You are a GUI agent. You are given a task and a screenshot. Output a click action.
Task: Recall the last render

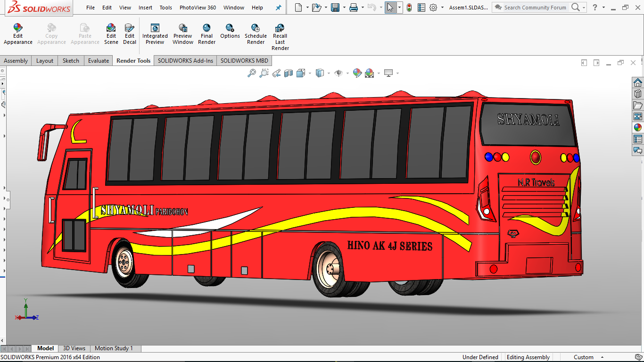(x=280, y=37)
